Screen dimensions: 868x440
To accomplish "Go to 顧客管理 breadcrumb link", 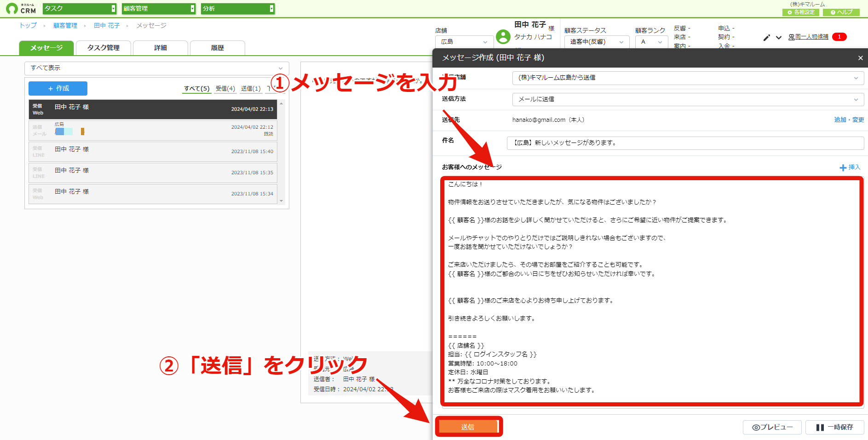I will 65,25.
